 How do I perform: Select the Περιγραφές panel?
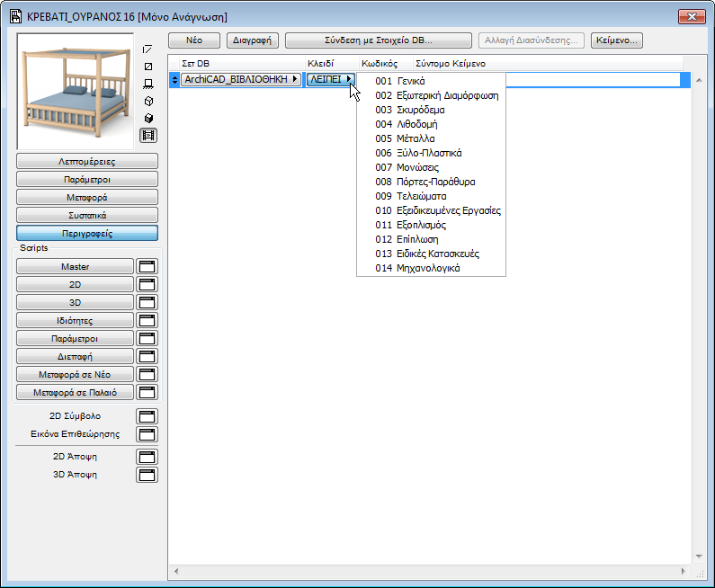(x=87, y=234)
